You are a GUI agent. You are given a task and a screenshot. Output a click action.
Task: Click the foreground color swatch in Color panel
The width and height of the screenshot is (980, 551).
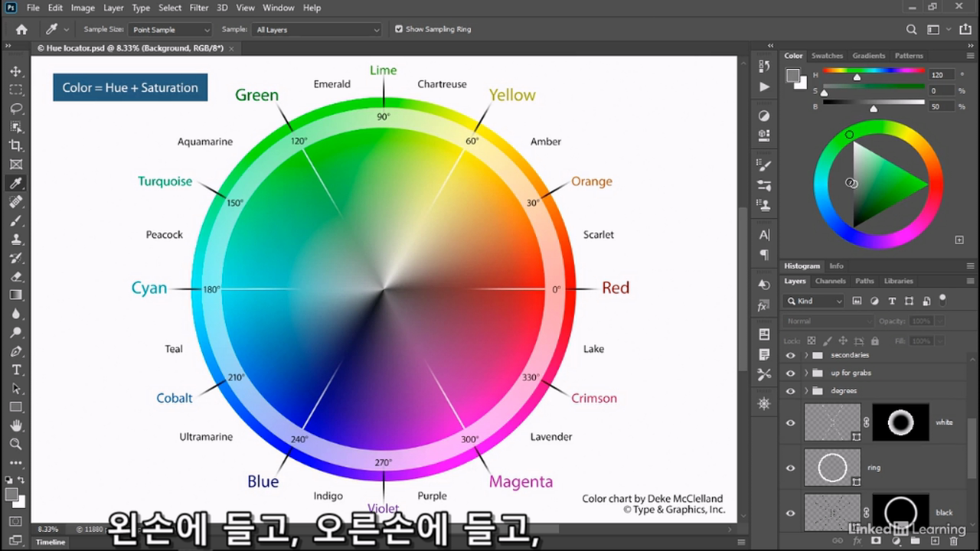[792, 75]
